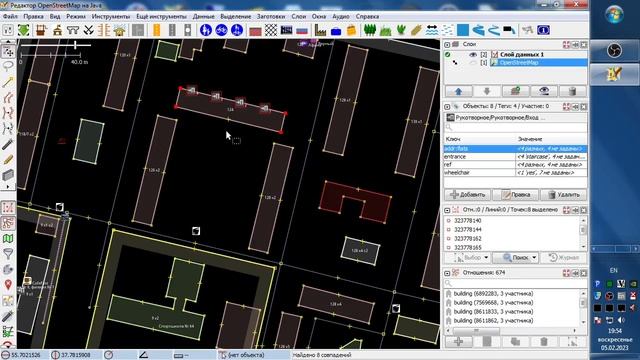The height and width of the screenshot is (360, 640).
Task: Toggle visibility eye of OpenStreetMap layer
Action: point(473,62)
